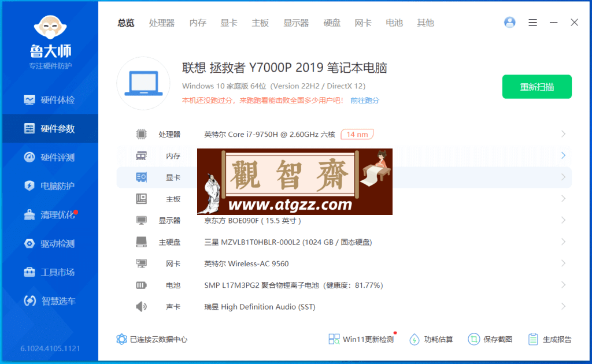The height and width of the screenshot is (364, 592).
Task: Switch to the 处理器 tab
Action: (x=162, y=23)
